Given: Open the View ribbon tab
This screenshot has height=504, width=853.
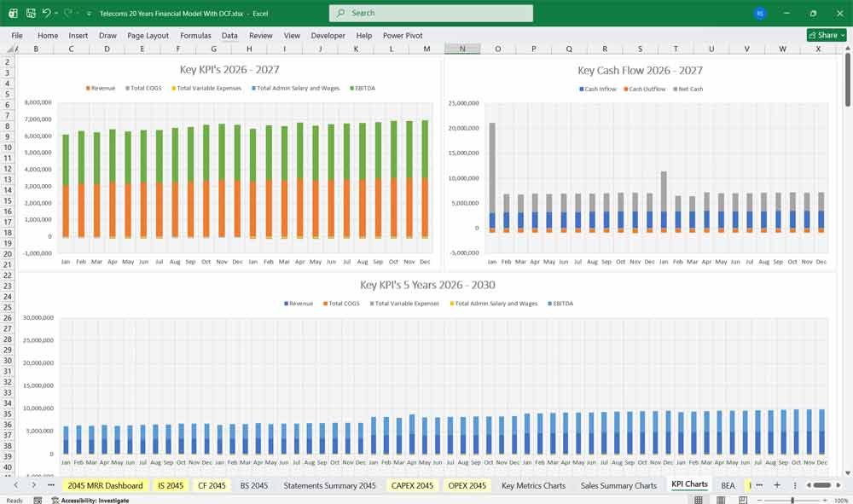Looking at the screenshot, I should 292,35.
